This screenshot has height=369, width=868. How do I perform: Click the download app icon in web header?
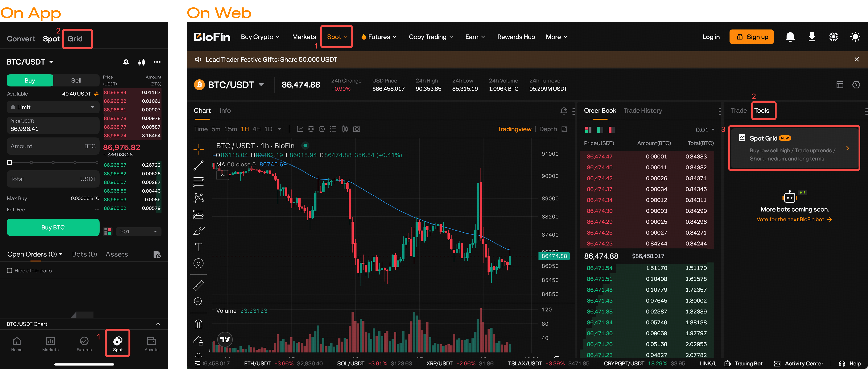click(812, 37)
